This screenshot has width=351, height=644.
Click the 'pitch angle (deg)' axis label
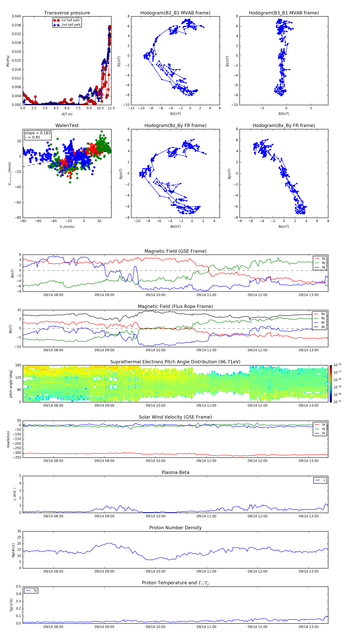click(11, 384)
